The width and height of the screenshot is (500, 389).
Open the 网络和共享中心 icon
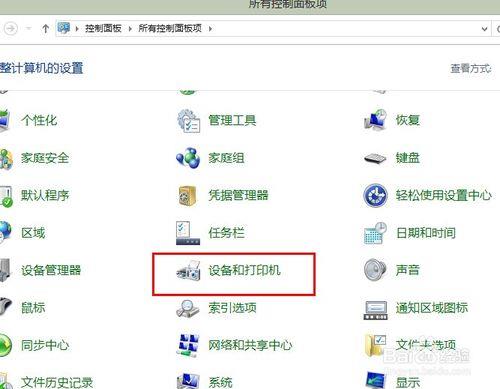click(188, 346)
